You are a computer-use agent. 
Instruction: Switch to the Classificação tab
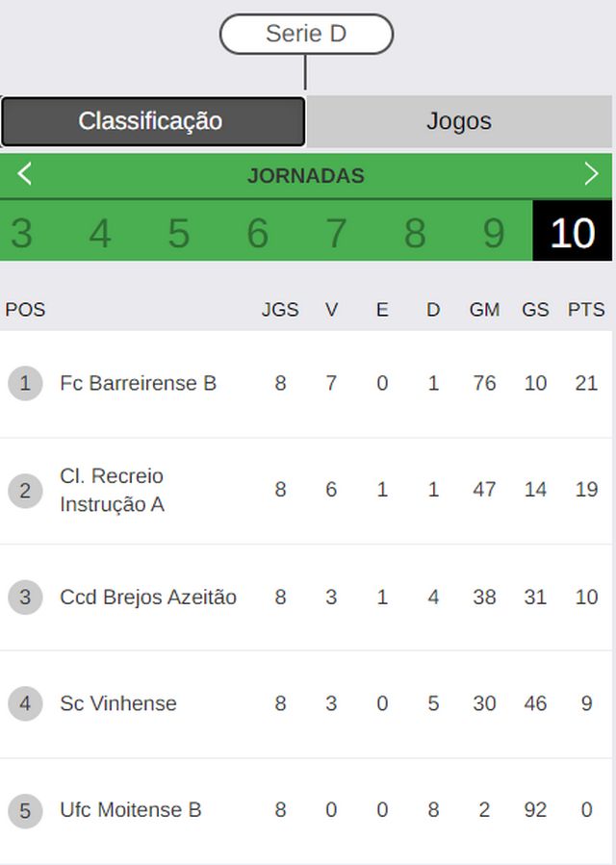tap(153, 121)
